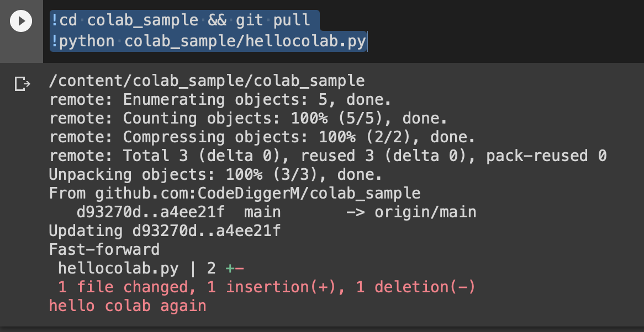Select the "remote: Counting objects" output line
The width and height of the screenshot is (644, 332).
pyautogui.click(x=247, y=119)
